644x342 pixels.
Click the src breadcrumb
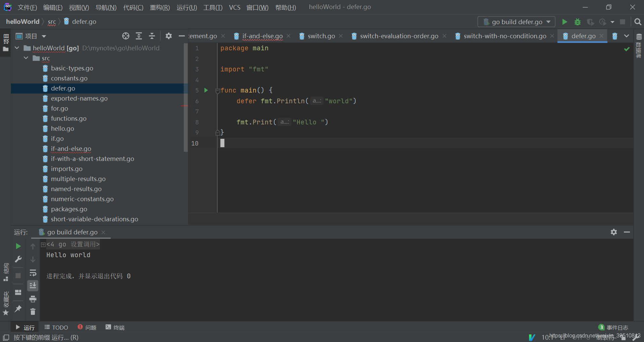tap(52, 21)
